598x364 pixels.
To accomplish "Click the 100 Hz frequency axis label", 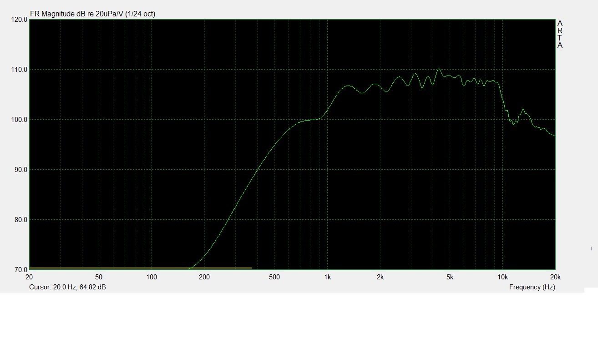I will point(152,277).
